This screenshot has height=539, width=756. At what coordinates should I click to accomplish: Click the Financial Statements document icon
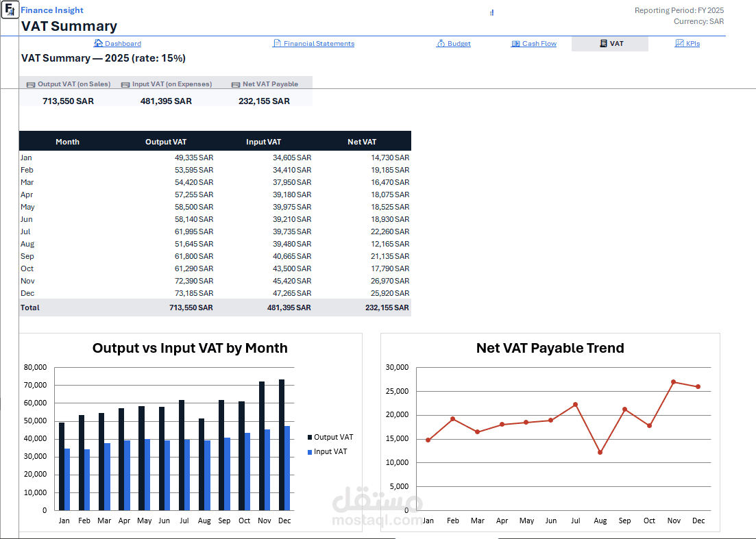tap(277, 43)
